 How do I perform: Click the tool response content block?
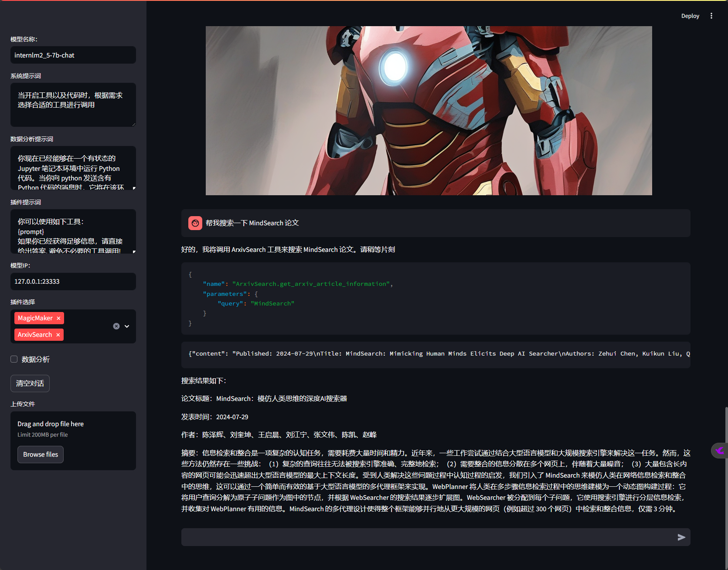[x=436, y=354]
